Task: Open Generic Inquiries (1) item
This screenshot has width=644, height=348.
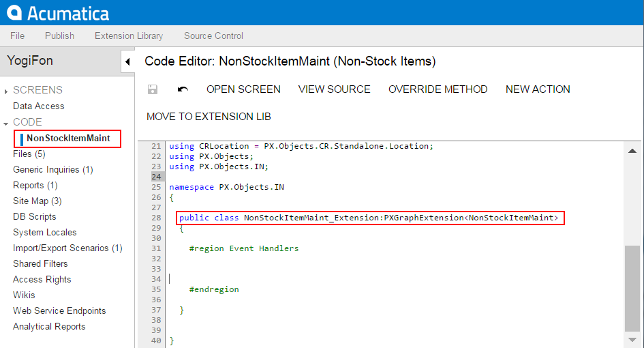Action: (x=53, y=169)
